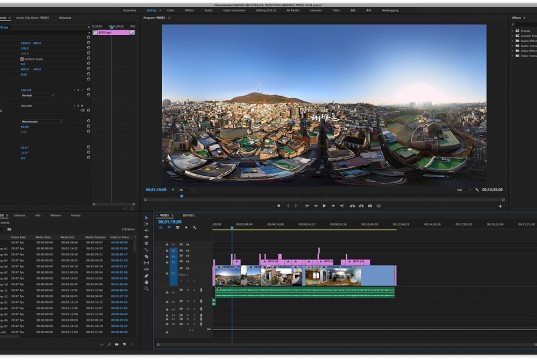Click the timeline playhead on the ruler
The height and width of the screenshot is (360, 537).
(x=232, y=227)
